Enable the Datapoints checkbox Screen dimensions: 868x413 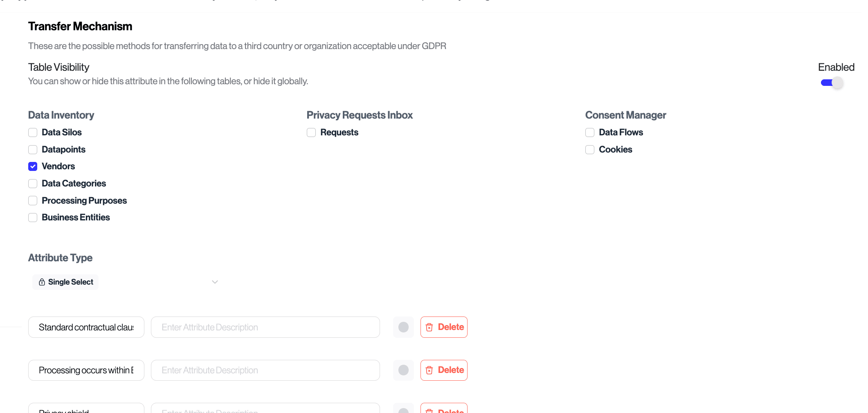(x=33, y=150)
